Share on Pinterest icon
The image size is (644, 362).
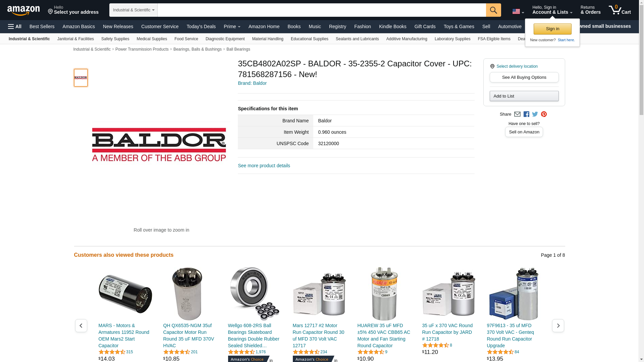coord(544,114)
